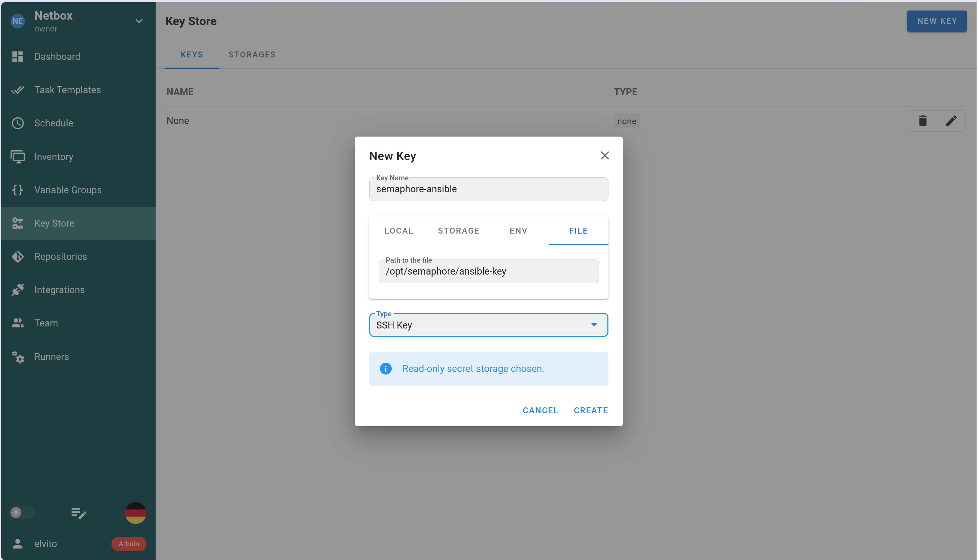Viewport: 978px width, 560px height.
Task: Click the NAME column header
Action: coord(180,92)
